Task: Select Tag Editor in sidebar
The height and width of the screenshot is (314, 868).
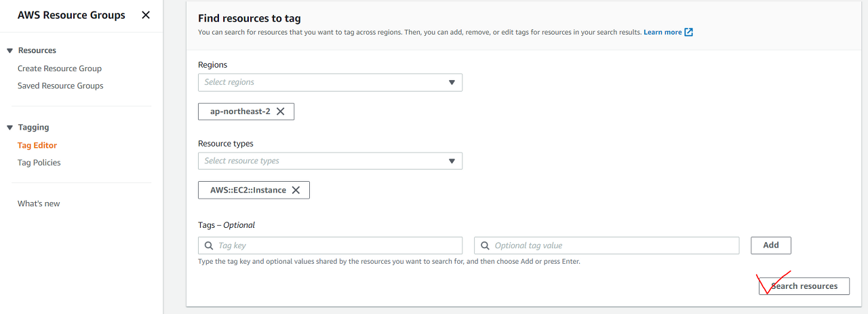Action: 37,145
